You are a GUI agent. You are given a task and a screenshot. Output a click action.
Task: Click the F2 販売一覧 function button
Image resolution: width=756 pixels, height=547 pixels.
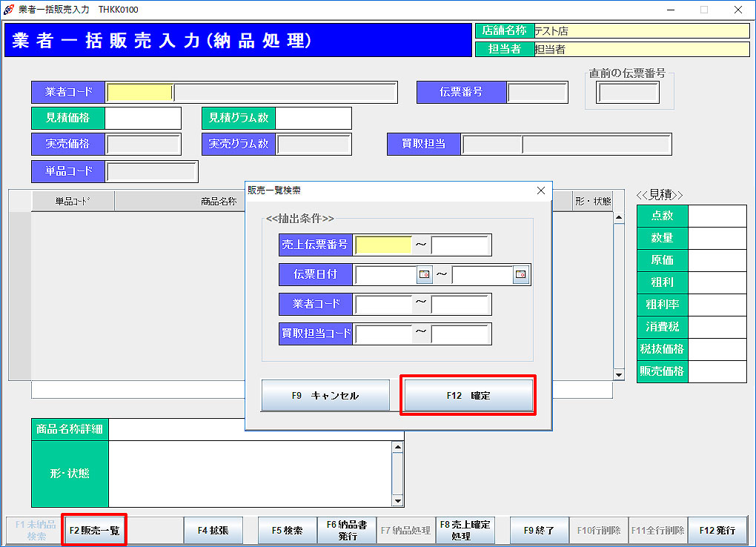(x=94, y=531)
